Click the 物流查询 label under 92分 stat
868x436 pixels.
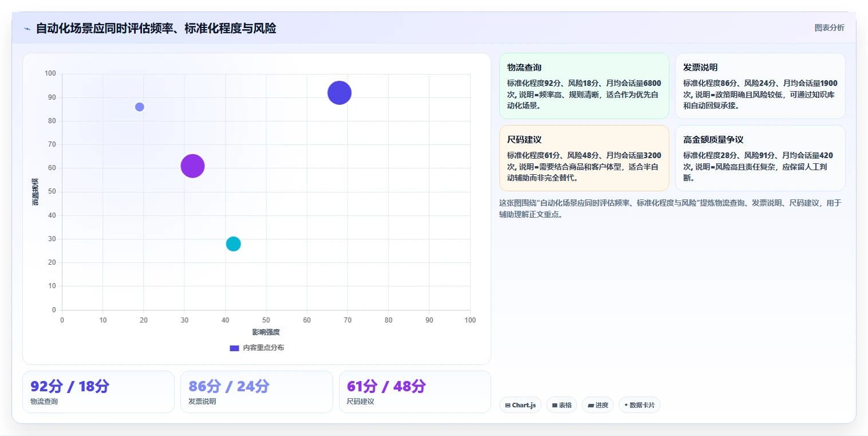[x=44, y=402]
